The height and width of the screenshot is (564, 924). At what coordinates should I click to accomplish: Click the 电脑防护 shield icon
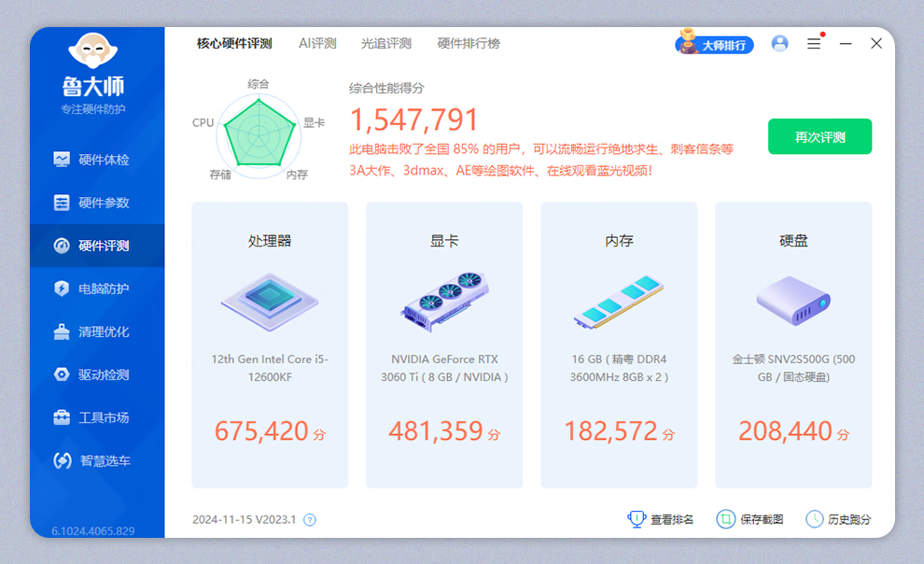(x=62, y=289)
